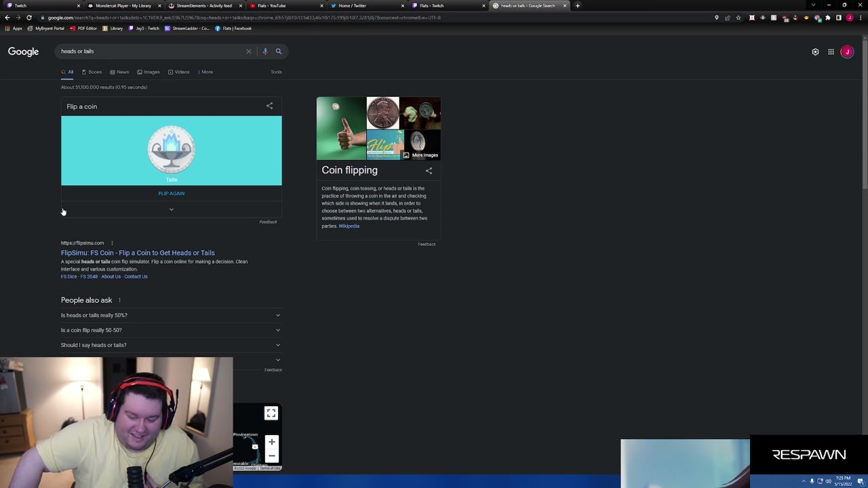Open the More search filters dropdown

tap(205, 72)
